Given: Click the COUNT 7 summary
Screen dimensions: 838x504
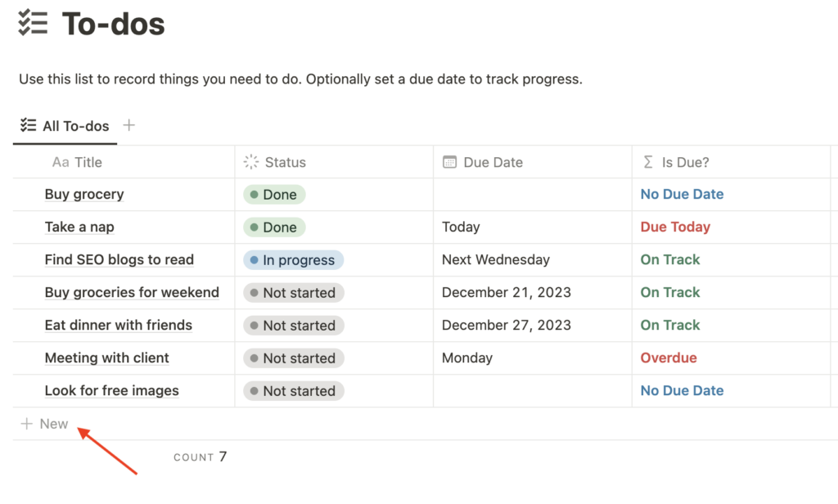Looking at the screenshot, I should coord(200,457).
